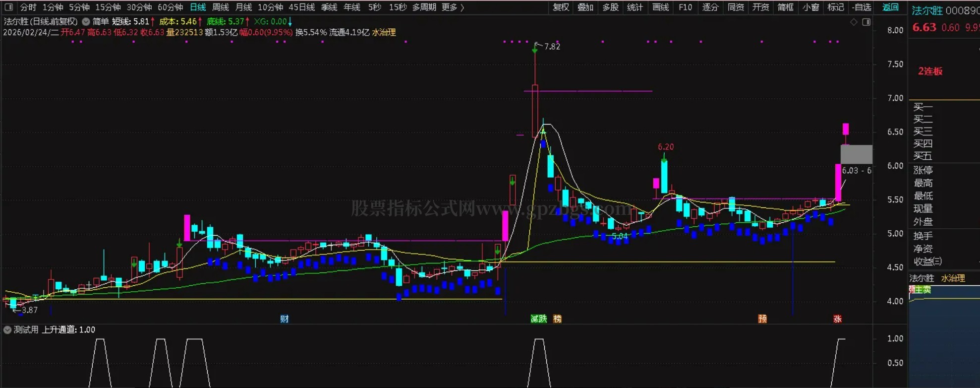Image resolution: width=980 pixels, height=388 pixels.
Task: Click the orange 榜 event marker
Action: point(557,319)
